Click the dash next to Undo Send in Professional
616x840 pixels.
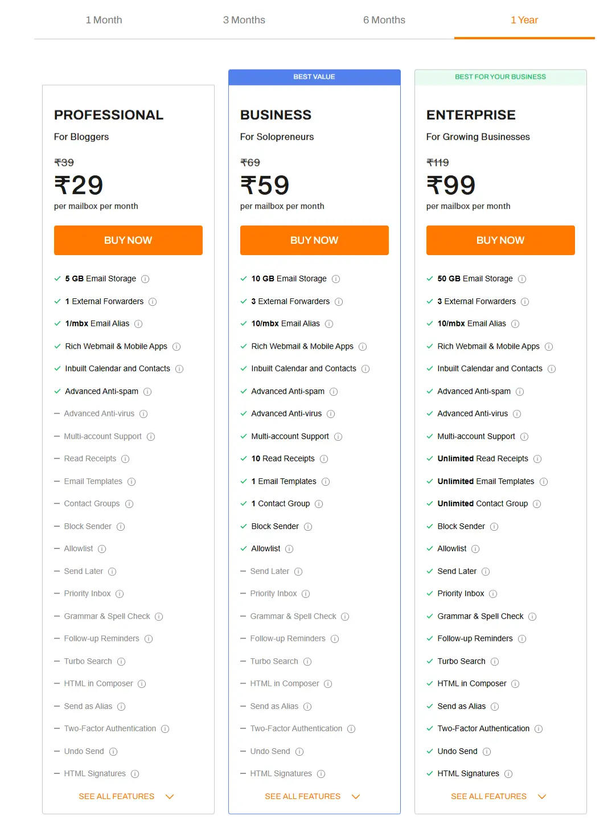57,751
